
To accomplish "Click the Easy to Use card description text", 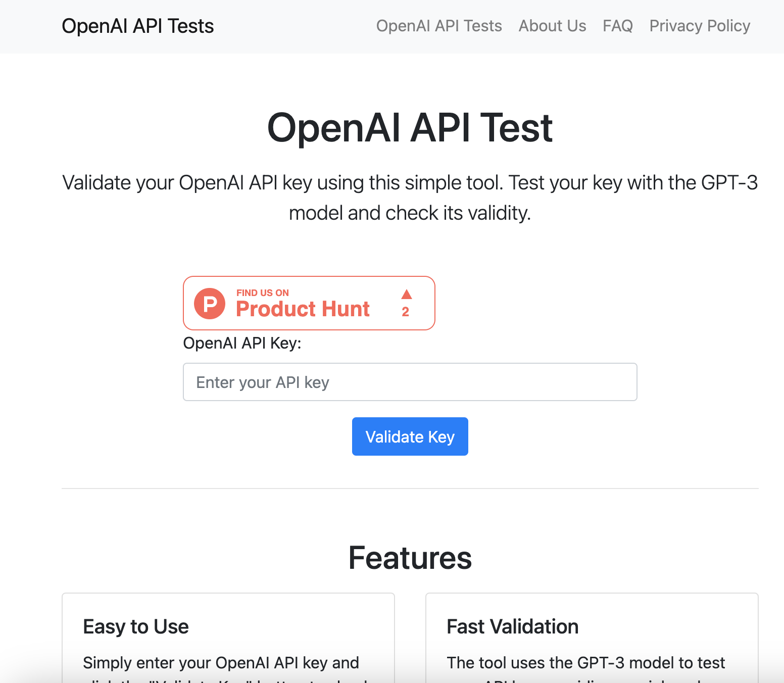I will (221, 663).
